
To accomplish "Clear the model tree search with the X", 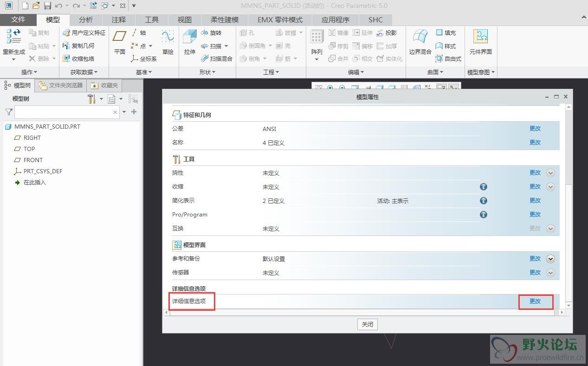I will click(x=115, y=112).
